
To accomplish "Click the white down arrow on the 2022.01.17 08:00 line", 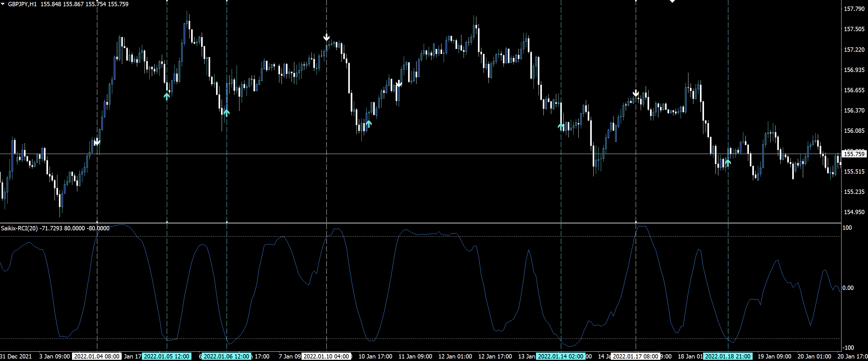I will pyautogui.click(x=635, y=93).
